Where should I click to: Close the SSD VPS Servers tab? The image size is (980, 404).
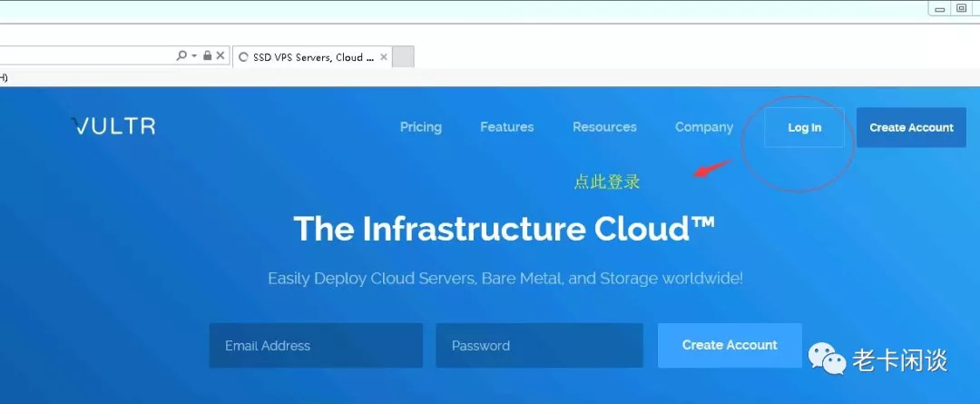pos(384,57)
